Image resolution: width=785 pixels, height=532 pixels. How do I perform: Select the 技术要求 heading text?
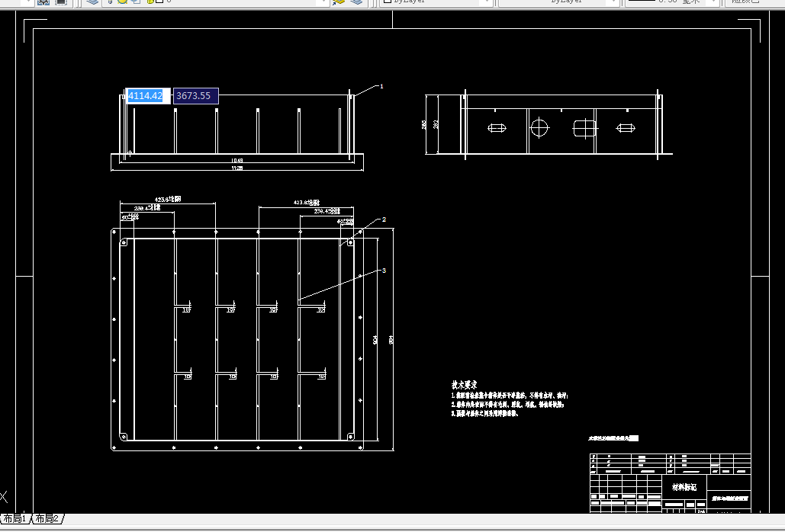464,384
